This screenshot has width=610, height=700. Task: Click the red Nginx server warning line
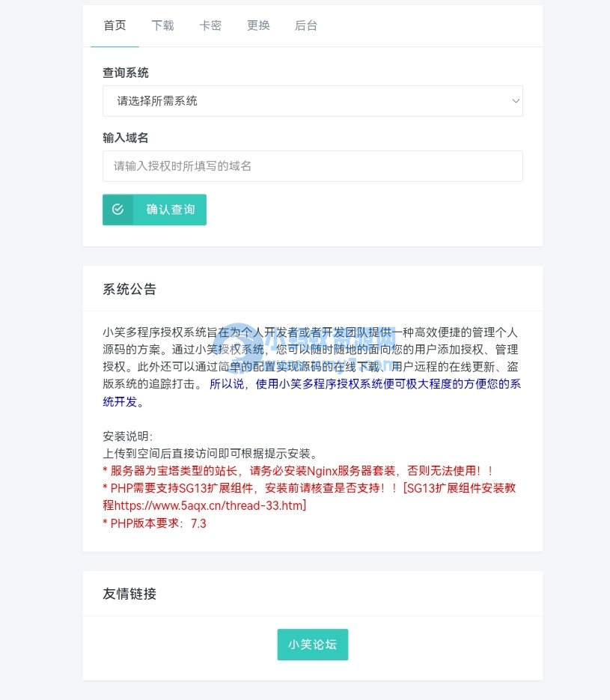coord(298,471)
